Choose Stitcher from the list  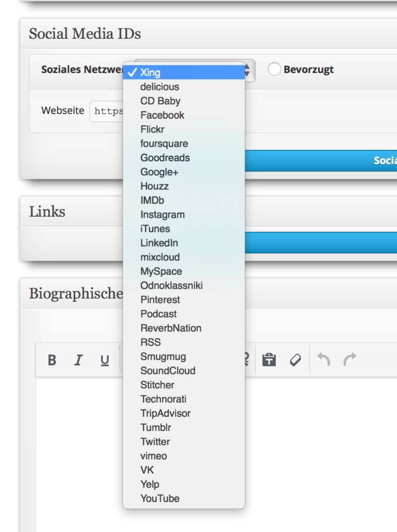point(183,385)
